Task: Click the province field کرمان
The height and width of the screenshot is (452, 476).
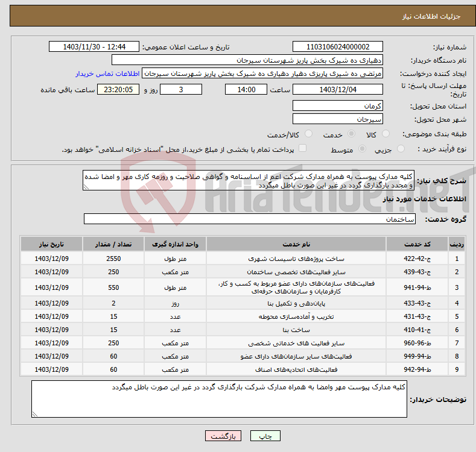Action: tap(338, 106)
